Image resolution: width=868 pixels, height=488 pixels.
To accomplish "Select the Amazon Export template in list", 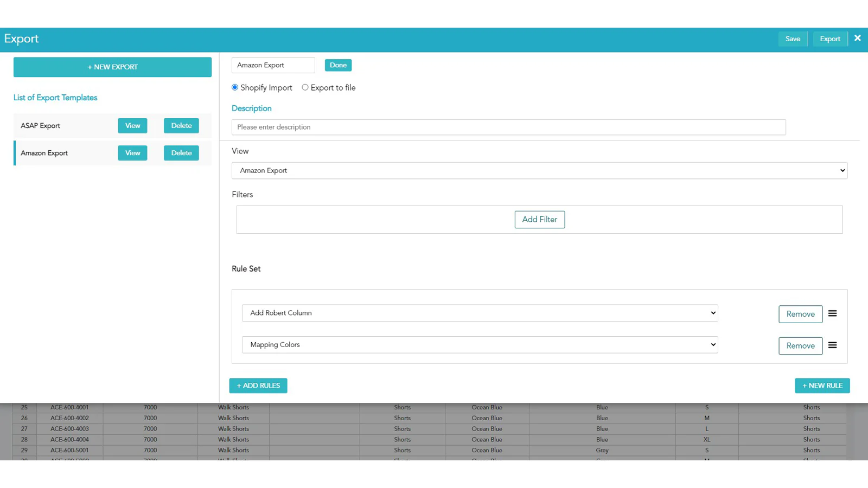I will 44,153.
